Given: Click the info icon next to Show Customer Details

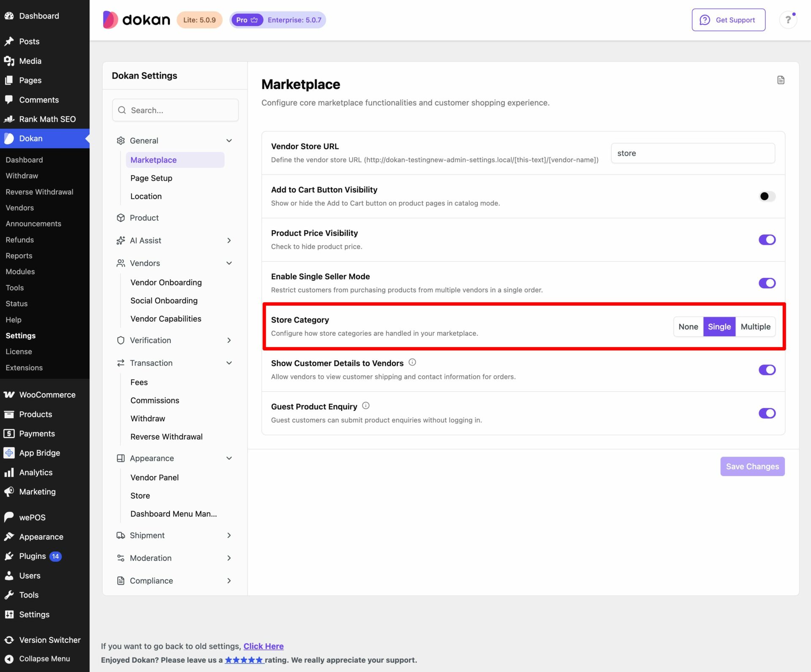Looking at the screenshot, I should pos(412,362).
